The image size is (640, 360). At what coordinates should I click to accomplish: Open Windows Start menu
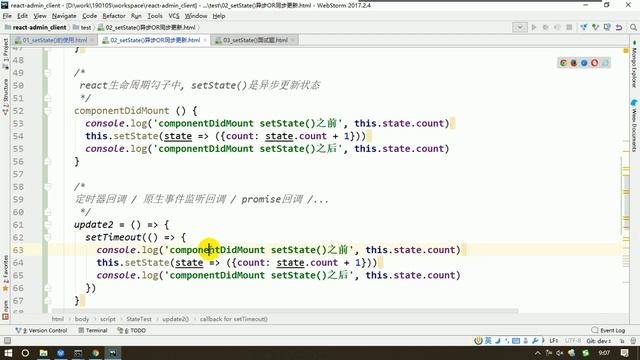point(8,353)
